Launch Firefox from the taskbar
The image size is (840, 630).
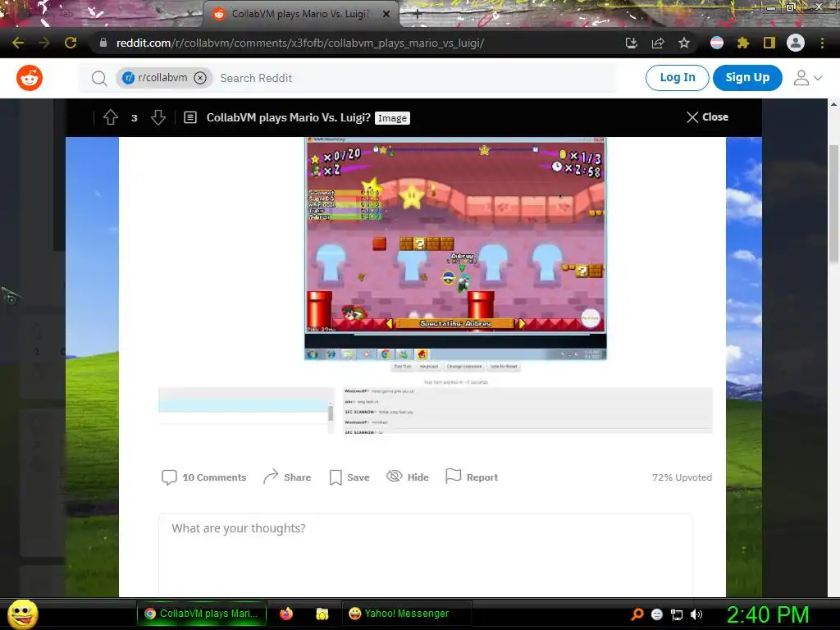[x=286, y=614]
